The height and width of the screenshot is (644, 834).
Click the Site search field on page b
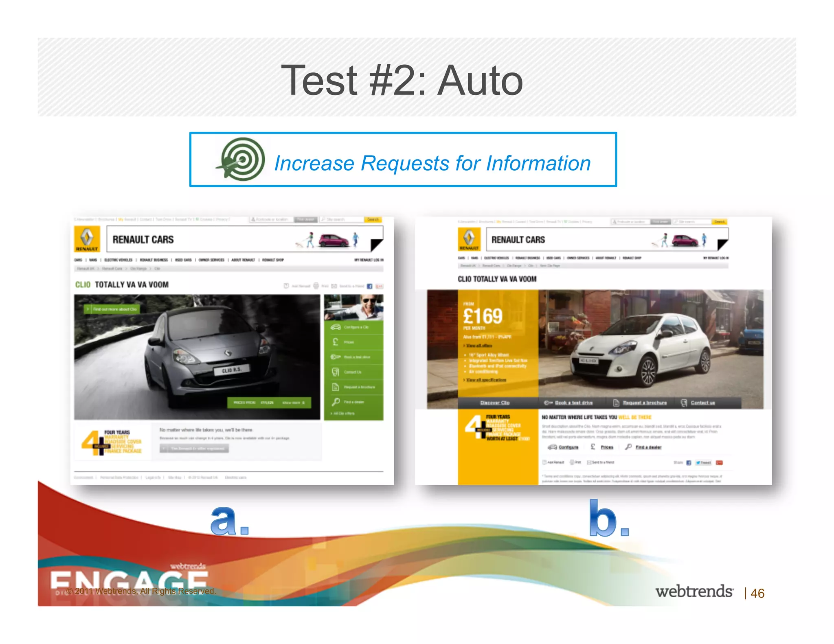click(x=691, y=221)
